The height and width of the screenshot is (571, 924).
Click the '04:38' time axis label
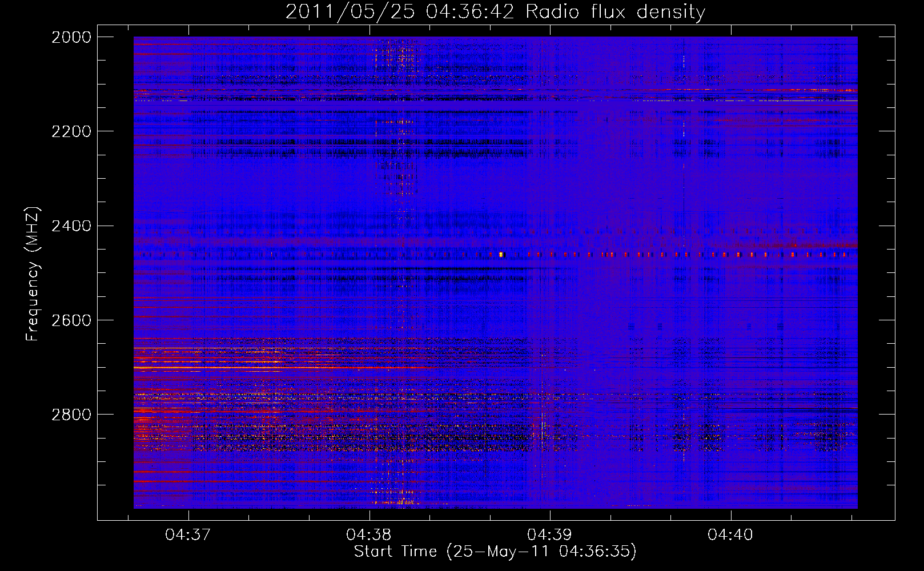tap(369, 535)
